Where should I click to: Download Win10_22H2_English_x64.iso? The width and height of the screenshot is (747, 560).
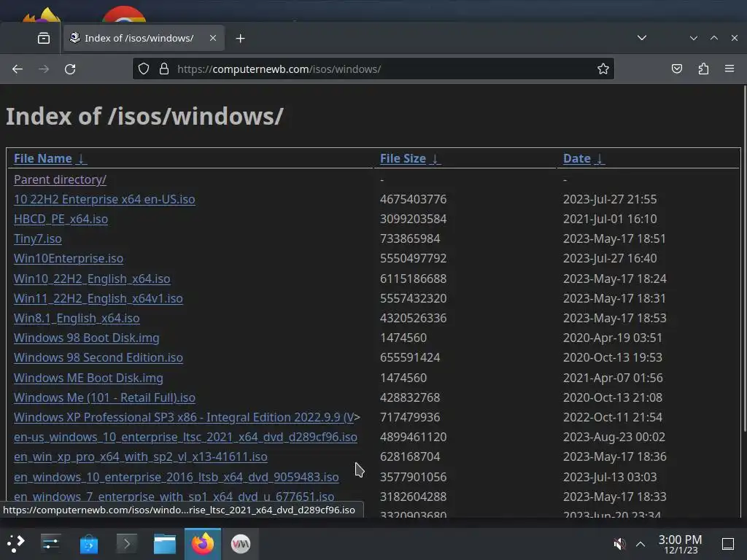[92, 279]
